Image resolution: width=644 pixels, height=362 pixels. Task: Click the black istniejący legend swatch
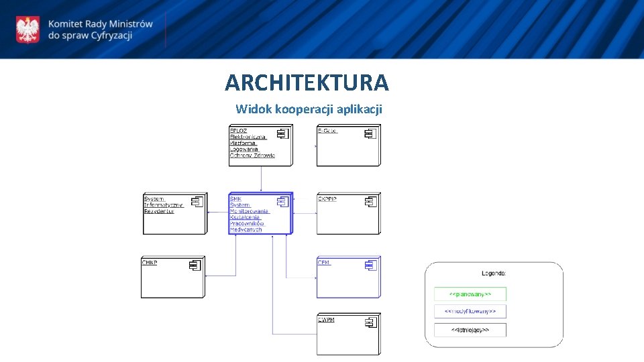[x=470, y=330]
